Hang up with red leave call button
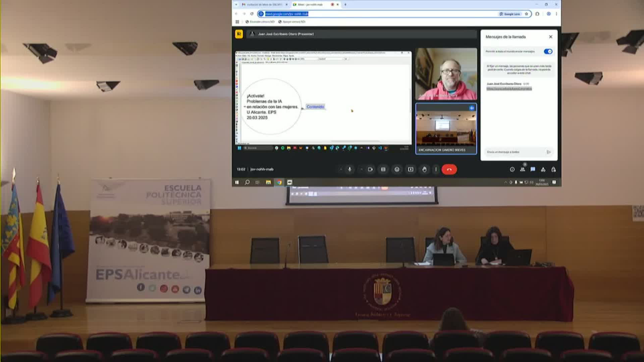 click(449, 169)
